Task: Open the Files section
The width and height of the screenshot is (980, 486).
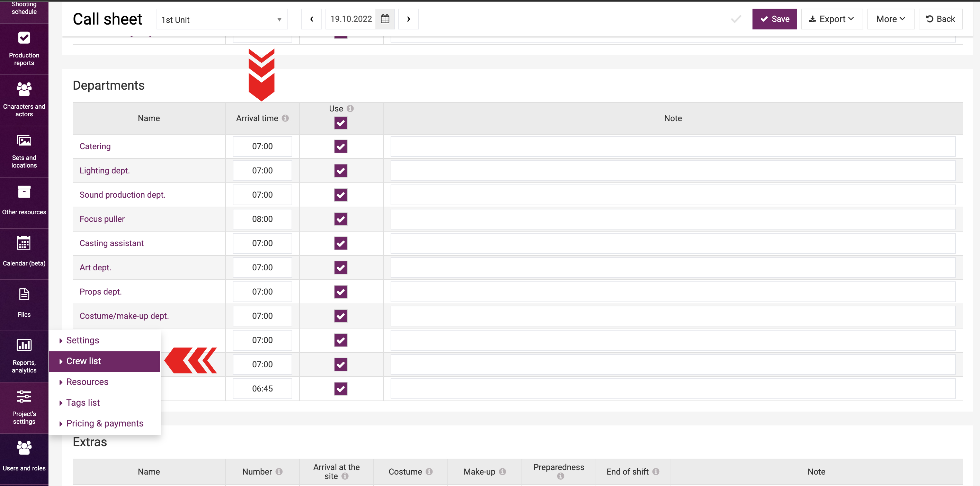Action: coord(24,305)
